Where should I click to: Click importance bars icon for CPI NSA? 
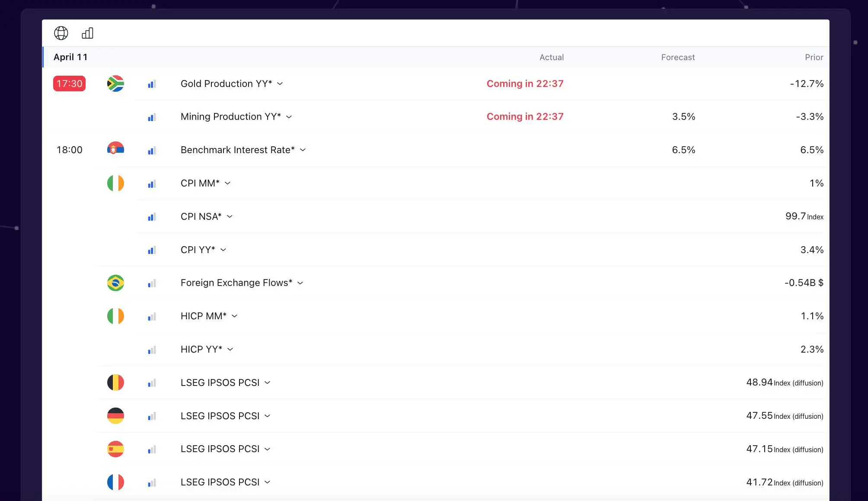point(152,217)
